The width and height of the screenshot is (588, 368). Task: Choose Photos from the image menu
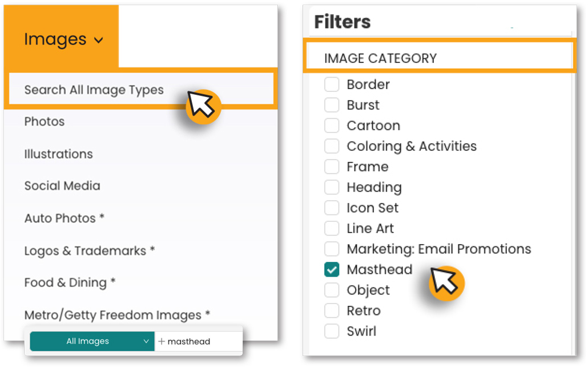(45, 122)
